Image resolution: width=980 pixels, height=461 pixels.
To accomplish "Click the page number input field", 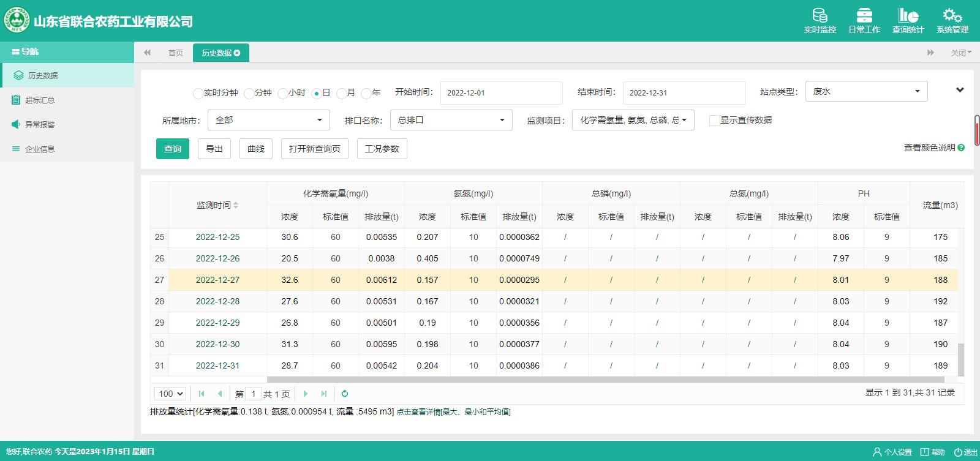I will coord(254,394).
